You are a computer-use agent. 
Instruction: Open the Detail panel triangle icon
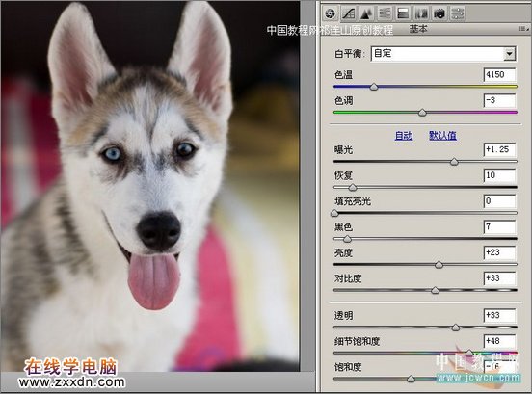click(x=366, y=13)
